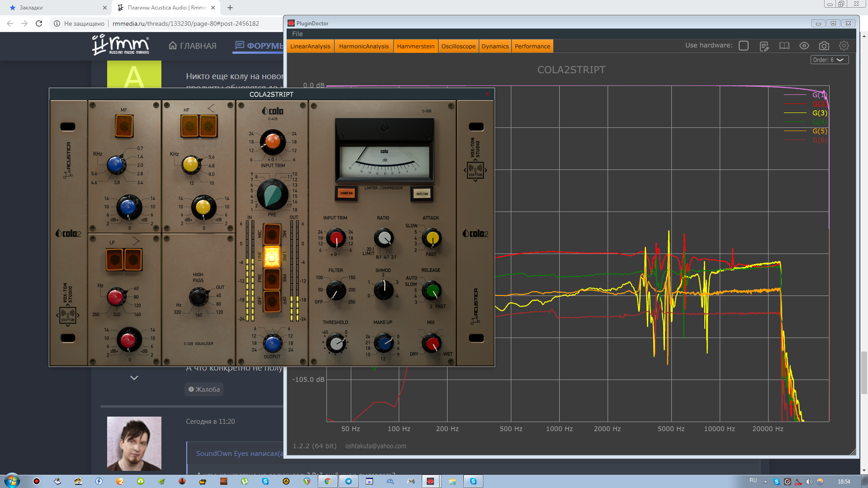Viewport: 868px width, 488px height.
Task: Click the yellow ATTACK knob
Action: tap(433, 238)
